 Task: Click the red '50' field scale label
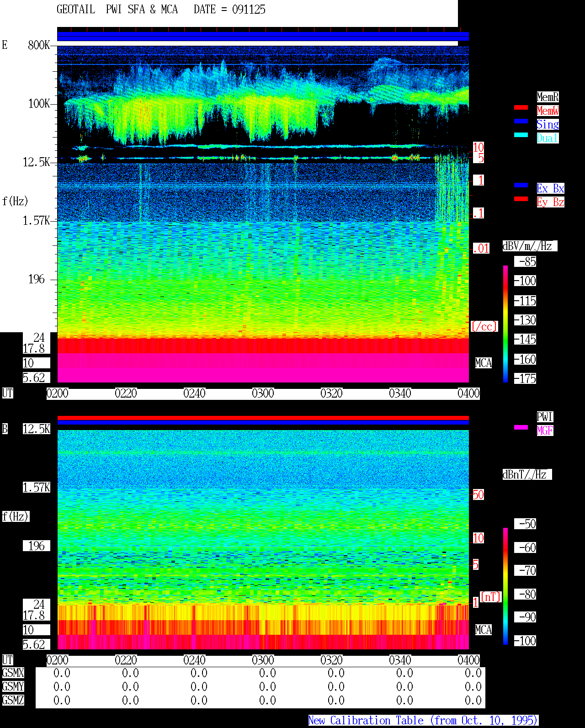pos(478,494)
